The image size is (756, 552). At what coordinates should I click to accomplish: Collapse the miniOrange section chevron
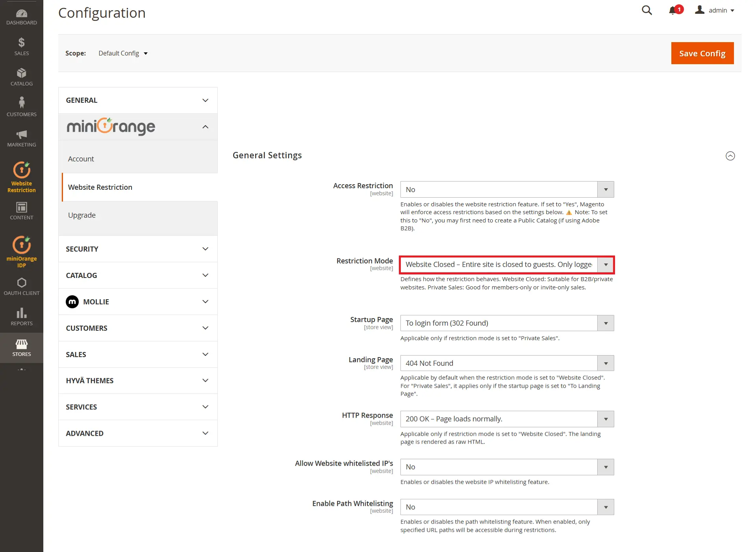click(x=205, y=127)
